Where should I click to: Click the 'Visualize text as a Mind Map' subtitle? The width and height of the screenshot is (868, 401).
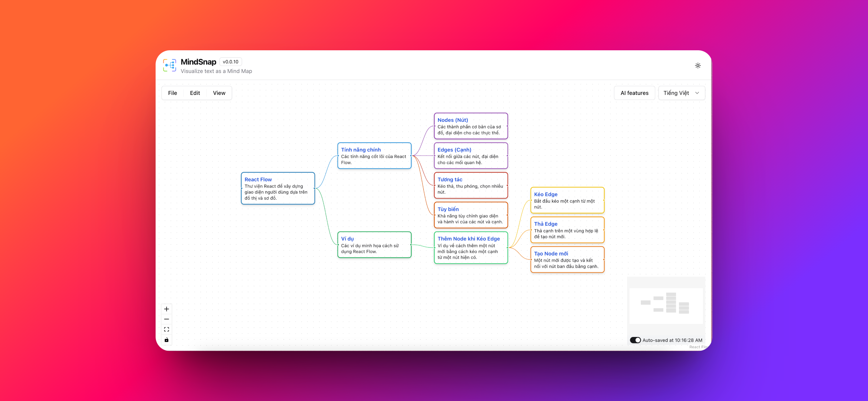(x=216, y=71)
